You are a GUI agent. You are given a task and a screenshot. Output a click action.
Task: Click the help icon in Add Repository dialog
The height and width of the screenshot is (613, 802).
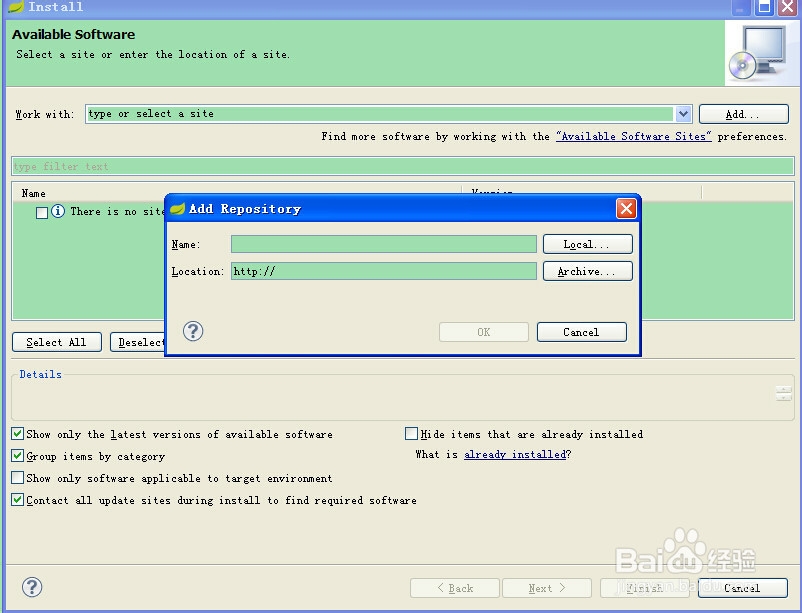(x=193, y=331)
